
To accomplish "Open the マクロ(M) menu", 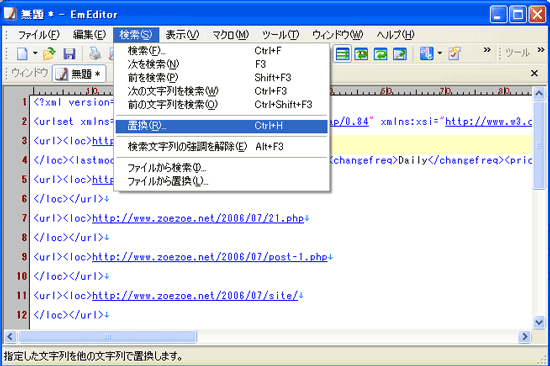I will pos(230,35).
